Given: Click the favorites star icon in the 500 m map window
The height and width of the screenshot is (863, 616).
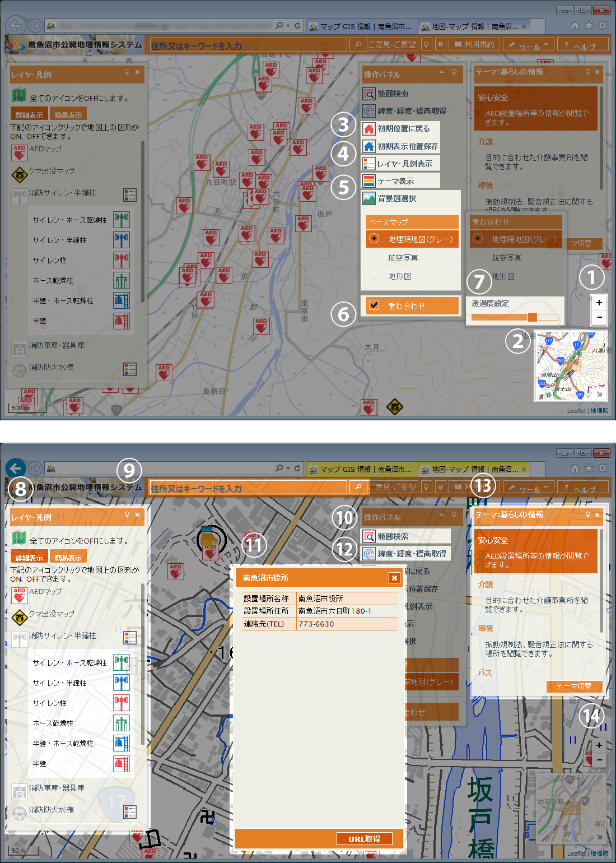Looking at the screenshot, I should (589, 25).
